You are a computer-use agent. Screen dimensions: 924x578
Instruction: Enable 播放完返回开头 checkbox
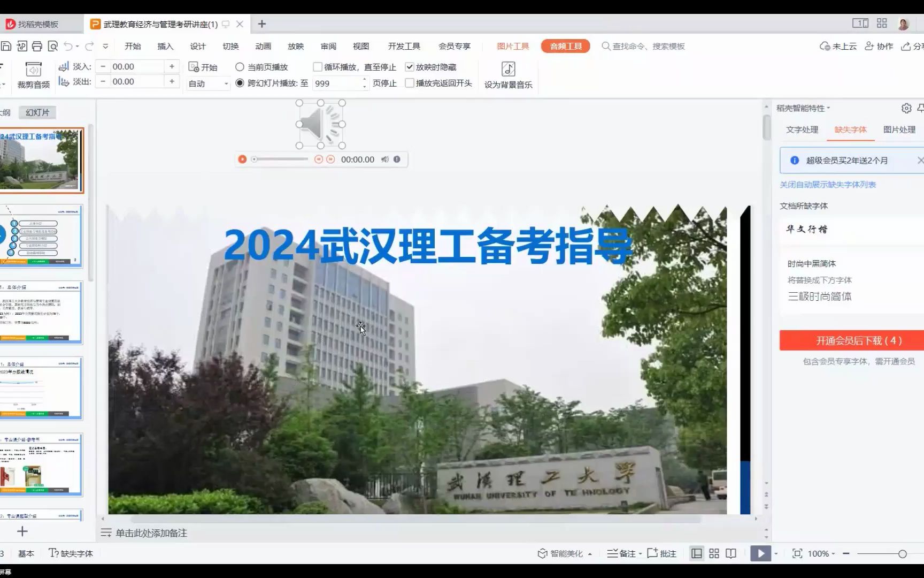click(410, 83)
